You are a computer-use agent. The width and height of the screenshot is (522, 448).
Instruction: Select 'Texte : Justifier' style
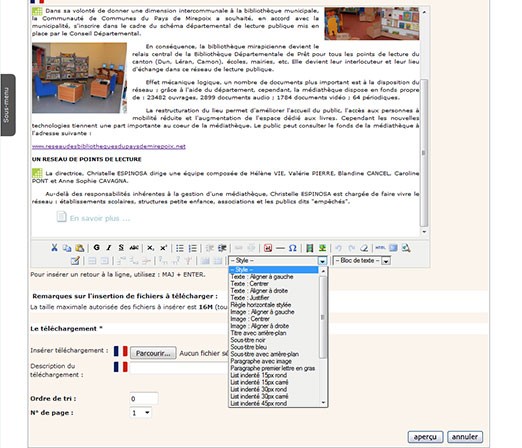pyautogui.click(x=250, y=298)
